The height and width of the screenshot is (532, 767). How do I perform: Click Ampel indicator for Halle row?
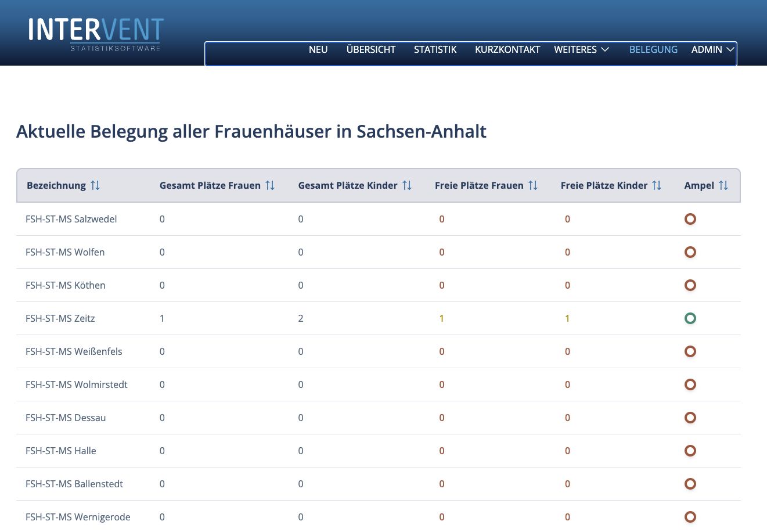click(690, 451)
